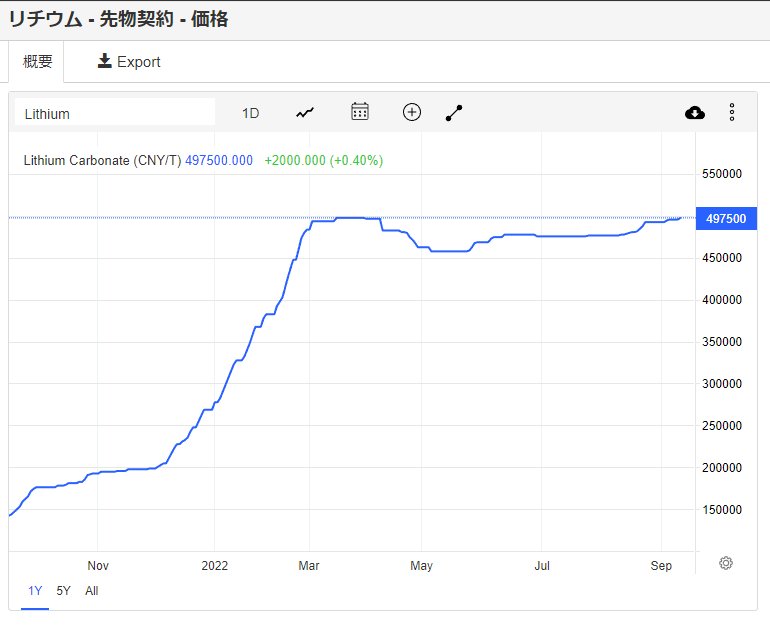Screen dimensions: 770x634
Task: Click the Lithium search input field
Action: click(x=115, y=112)
